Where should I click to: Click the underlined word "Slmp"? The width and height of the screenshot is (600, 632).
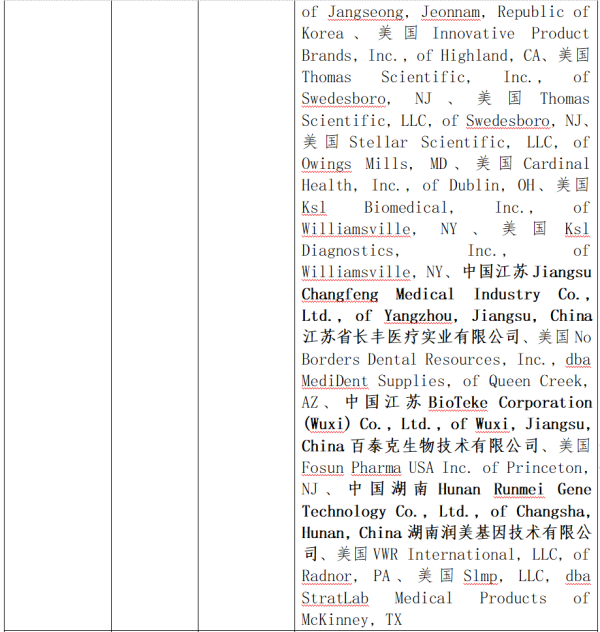click(x=480, y=578)
